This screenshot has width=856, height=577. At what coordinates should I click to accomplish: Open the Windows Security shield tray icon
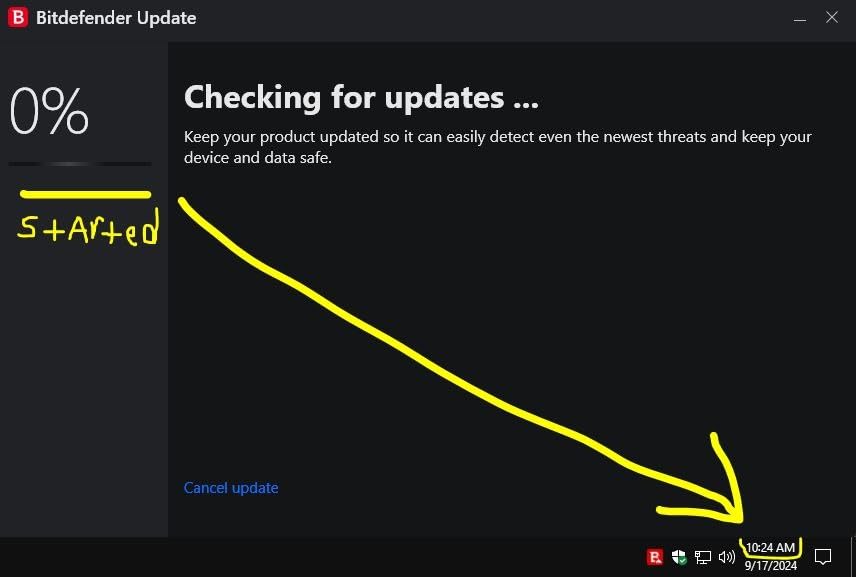tap(679, 557)
